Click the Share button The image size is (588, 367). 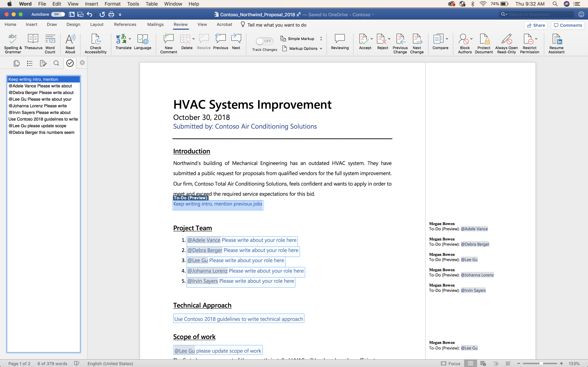point(536,25)
